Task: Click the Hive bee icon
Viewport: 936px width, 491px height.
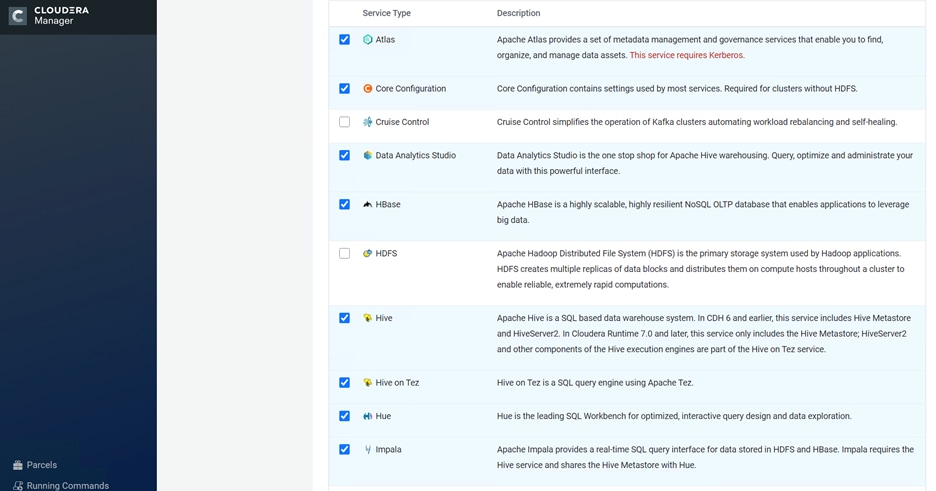Action: [368, 318]
